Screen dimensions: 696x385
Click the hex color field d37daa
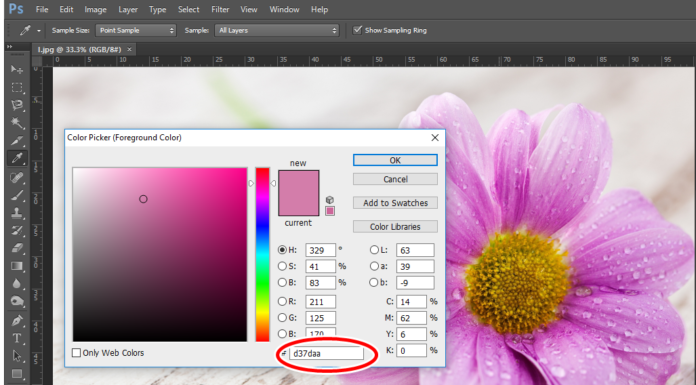coord(326,353)
